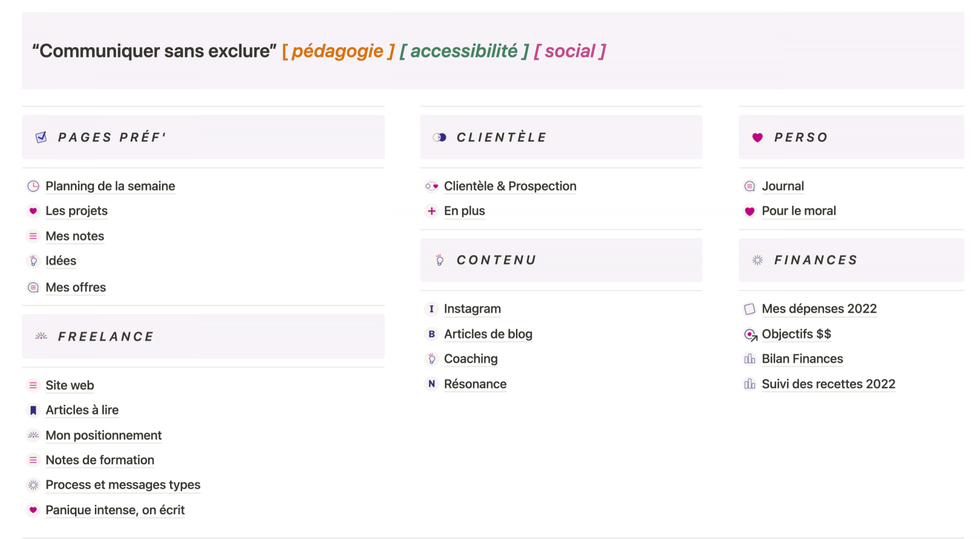Click the heart icon beside Pour le moral

(749, 211)
